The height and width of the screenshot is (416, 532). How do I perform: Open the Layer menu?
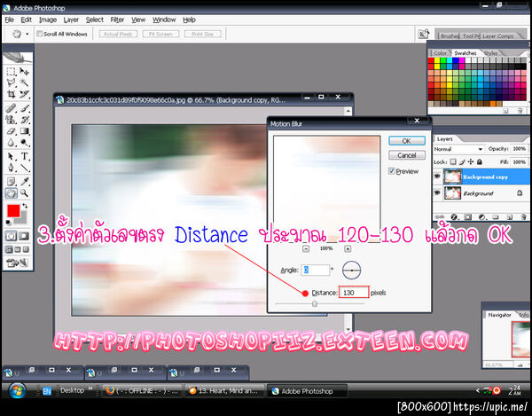pos(71,20)
